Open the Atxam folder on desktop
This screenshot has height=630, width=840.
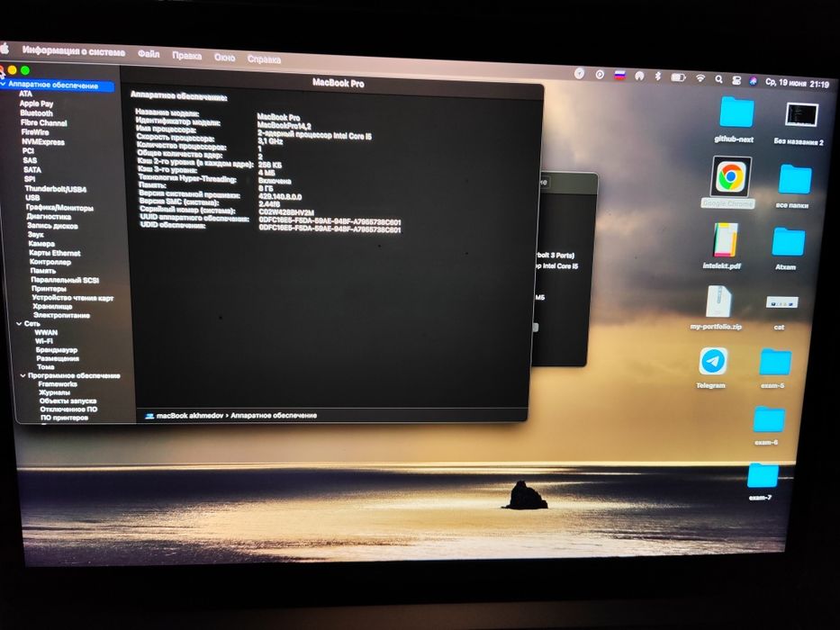pyautogui.click(x=788, y=242)
